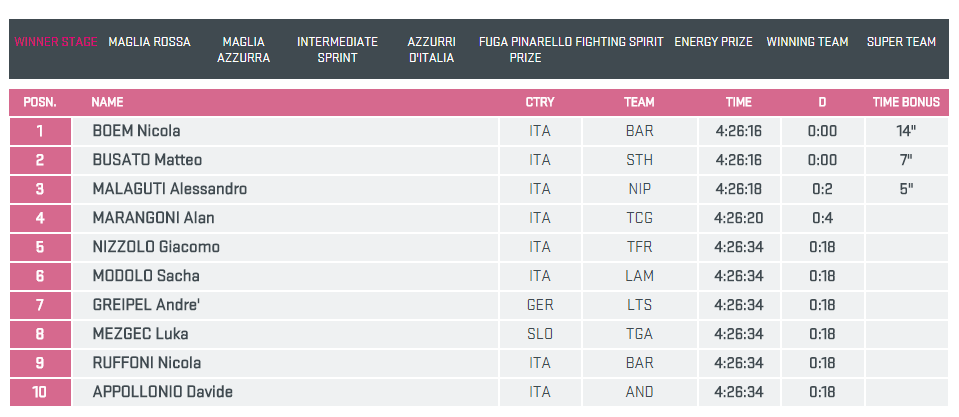Screen dimensions: 959x417
Task: View the Fighting Spirit tab
Action: 619,42
